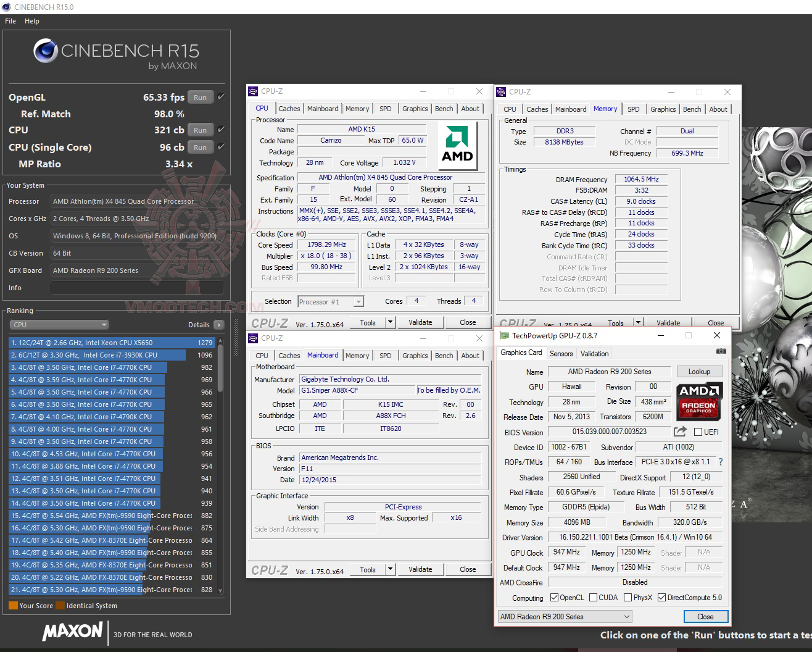Screen dimensions: 812x652
Task: Take a GPU-Z screenshot with the camera icon
Action: click(x=721, y=351)
